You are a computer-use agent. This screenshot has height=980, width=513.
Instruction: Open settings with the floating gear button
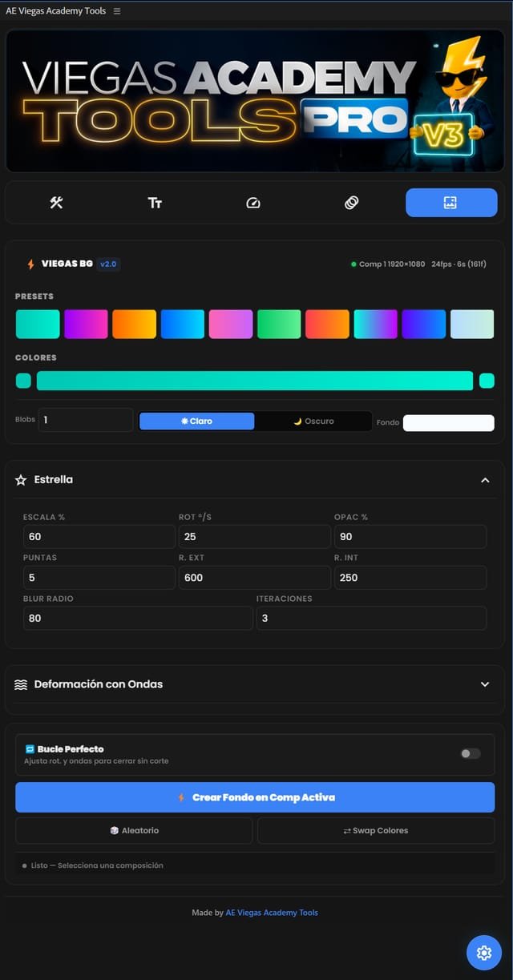(484, 953)
